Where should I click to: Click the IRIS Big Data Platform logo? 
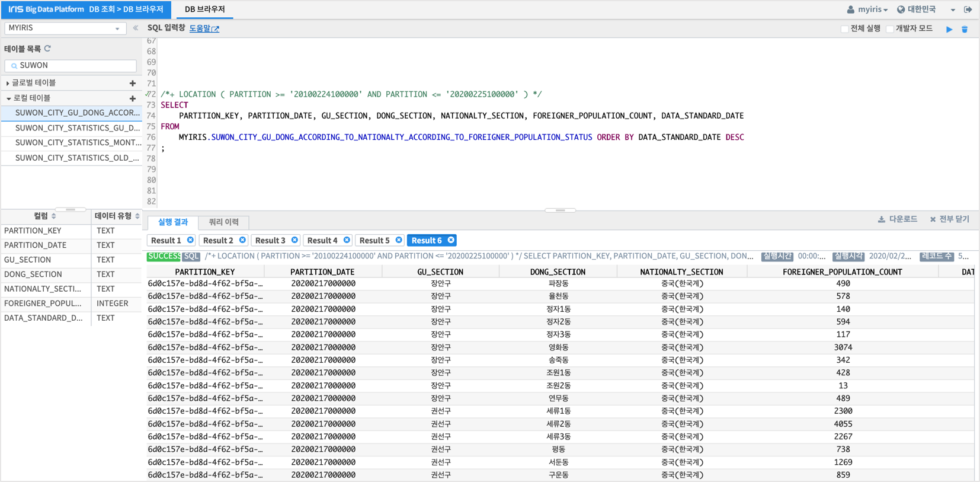click(x=46, y=9)
